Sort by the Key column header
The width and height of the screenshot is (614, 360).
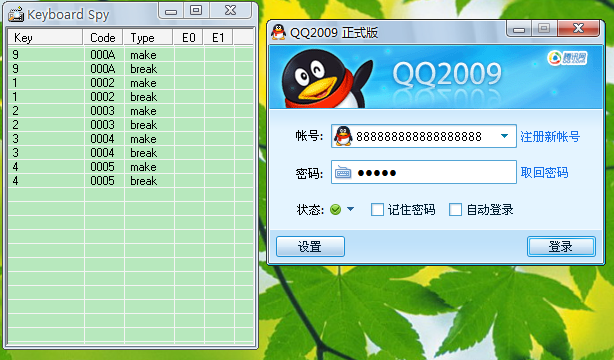pyautogui.click(x=45, y=38)
